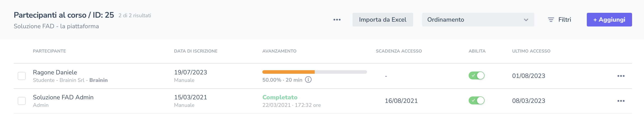Sort by Data di iscrizione column header
Screen dimensions: 644x117
coord(195,51)
